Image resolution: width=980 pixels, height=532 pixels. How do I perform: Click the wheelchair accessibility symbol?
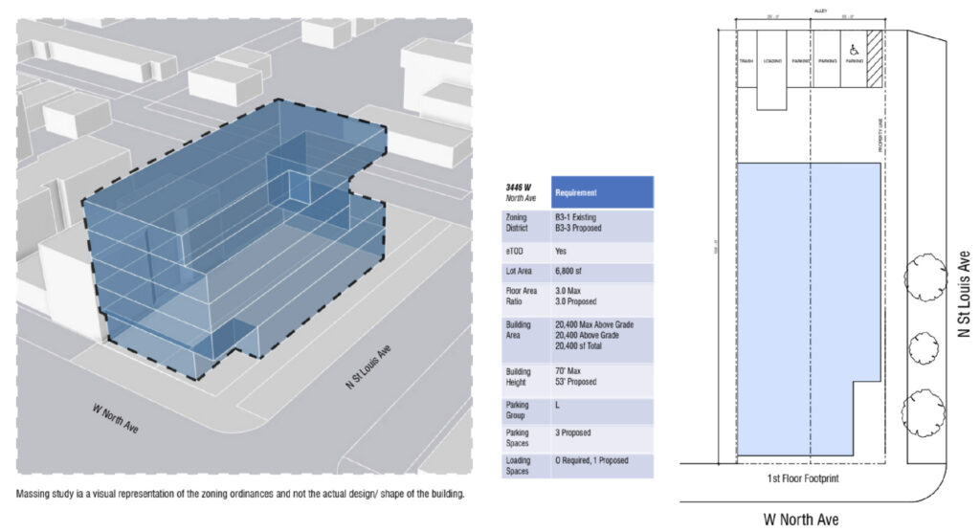pyautogui.click(x=851, y=47)
